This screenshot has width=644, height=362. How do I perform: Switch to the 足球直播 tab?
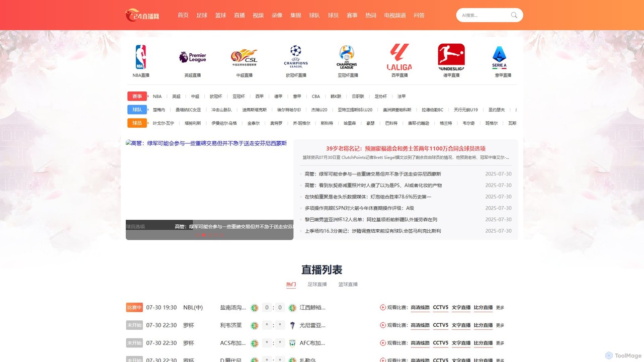pos(317,285)
